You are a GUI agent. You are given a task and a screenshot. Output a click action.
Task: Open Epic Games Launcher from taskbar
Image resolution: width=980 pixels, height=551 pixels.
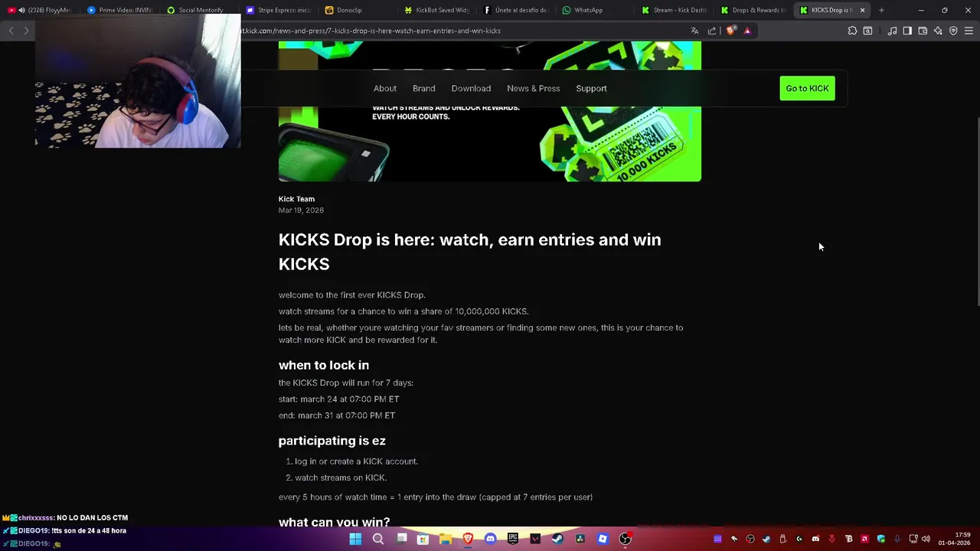(513, 539)
